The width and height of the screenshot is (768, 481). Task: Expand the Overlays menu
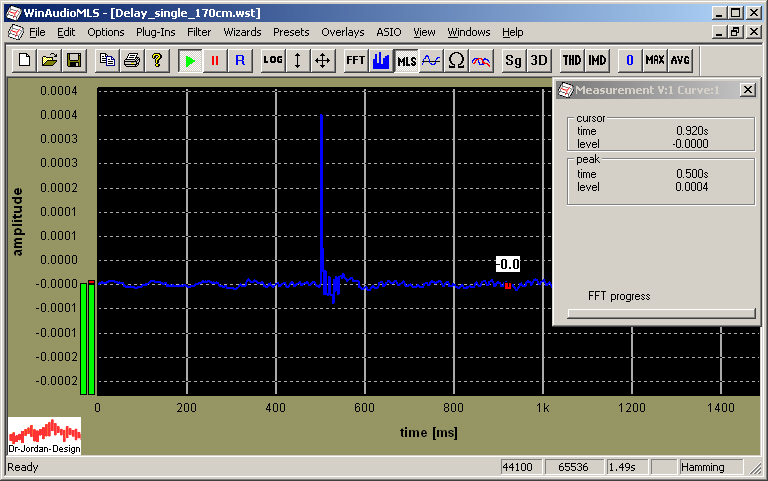(x=343, y=32)
